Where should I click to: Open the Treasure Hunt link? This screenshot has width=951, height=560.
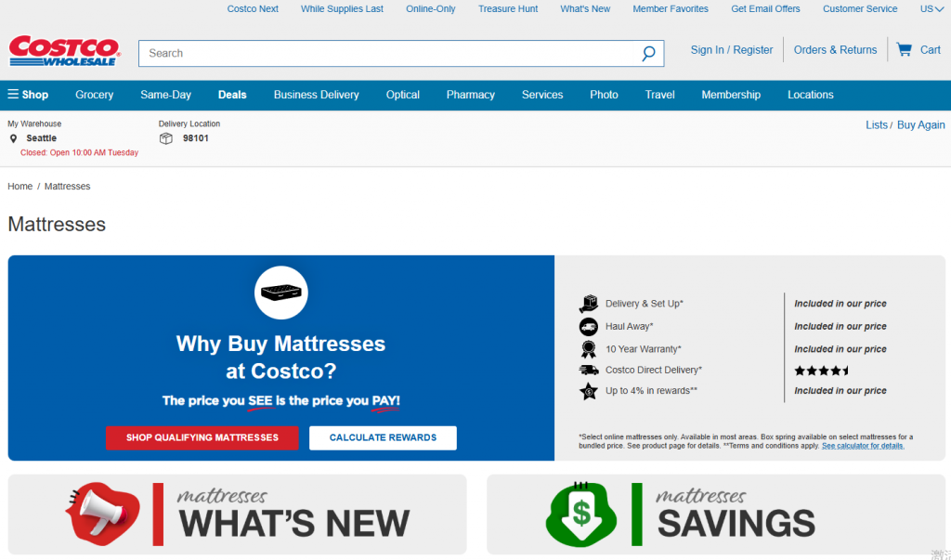click(508, 8)
